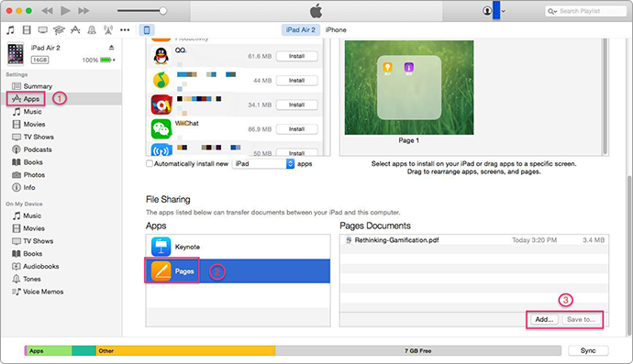The width and height of the screenshot is (633, 364).
Task: Open the iTunes U graduation cap icon
Action: click(59, 30)
